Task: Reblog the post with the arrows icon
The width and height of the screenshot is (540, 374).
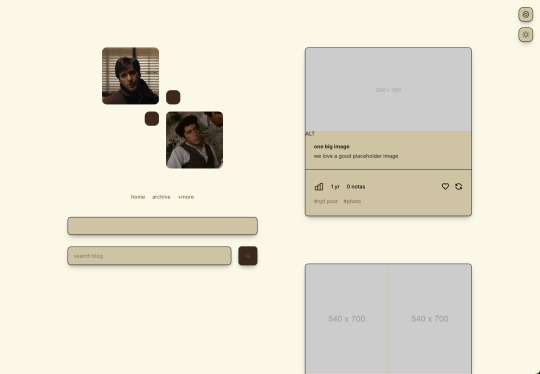Action: (x=458, y=186)
